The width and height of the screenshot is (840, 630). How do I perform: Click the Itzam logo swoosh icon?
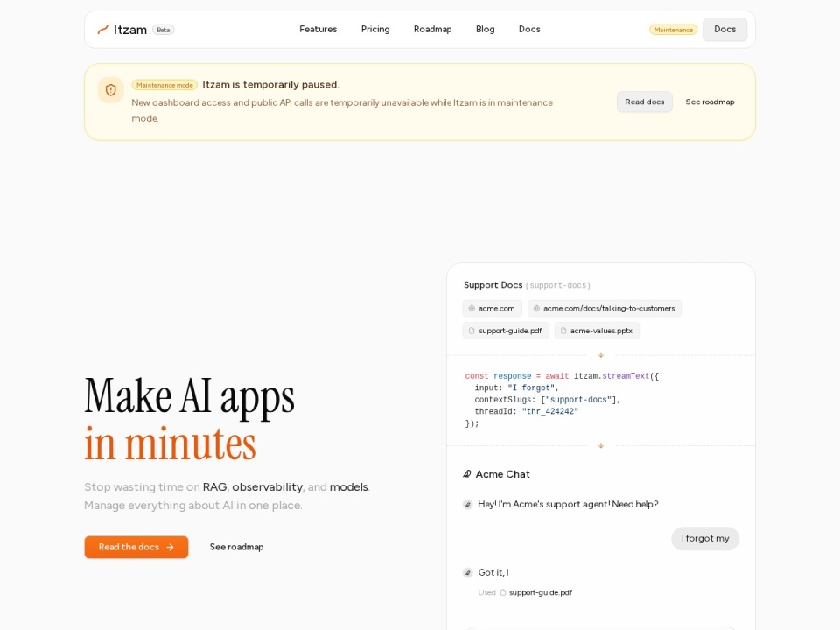(x=103, y=30)
